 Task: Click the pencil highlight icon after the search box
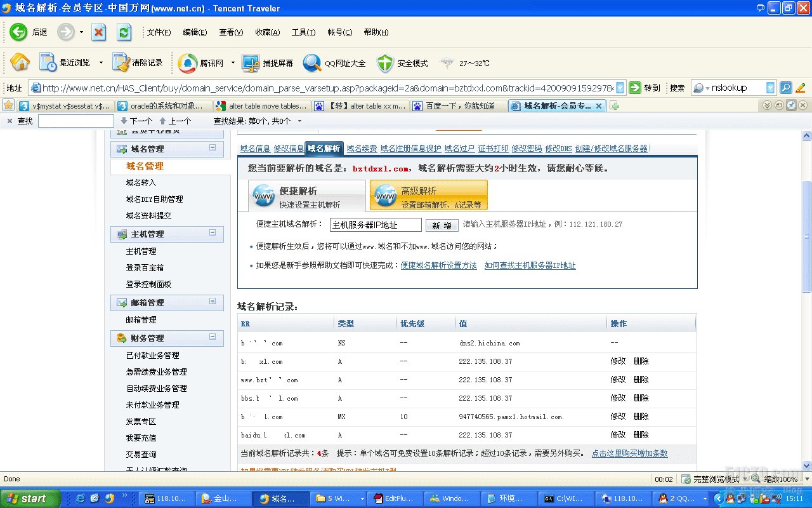(801, 88)
